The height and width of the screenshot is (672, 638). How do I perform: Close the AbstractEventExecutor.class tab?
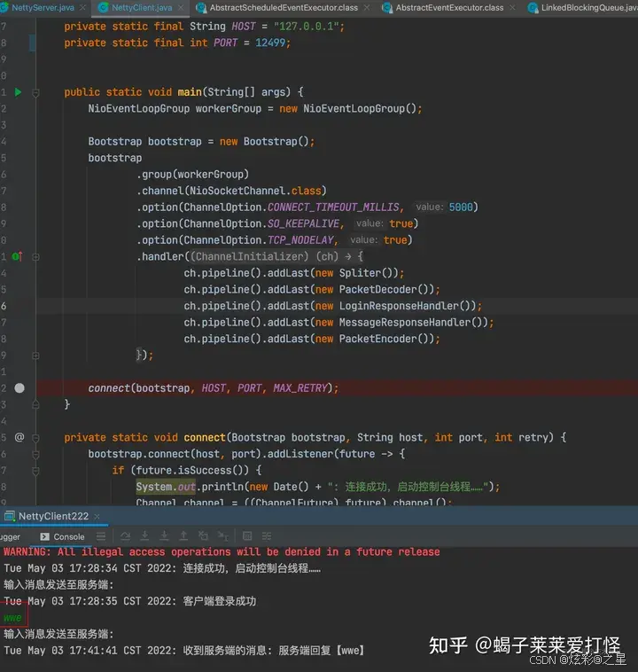512,8
